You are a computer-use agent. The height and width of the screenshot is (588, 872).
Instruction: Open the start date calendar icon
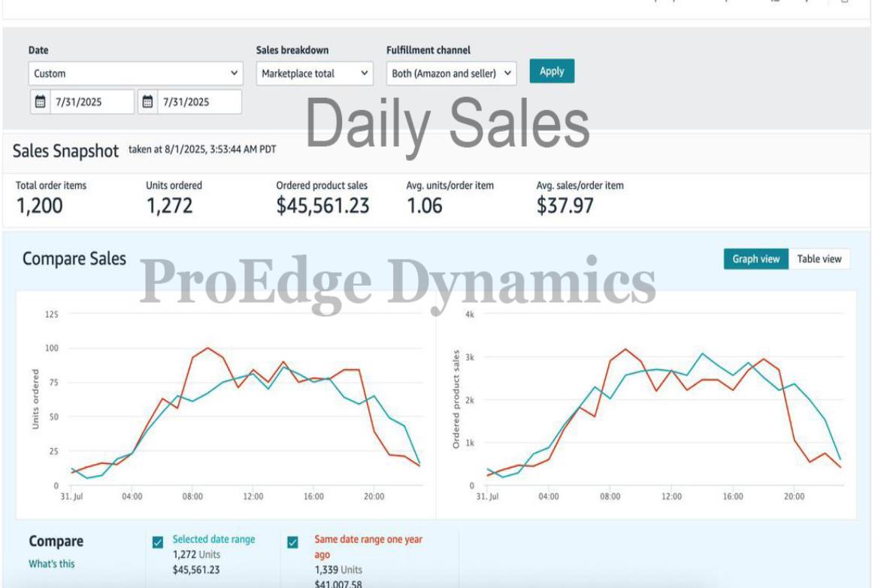[x=41, y=102]
